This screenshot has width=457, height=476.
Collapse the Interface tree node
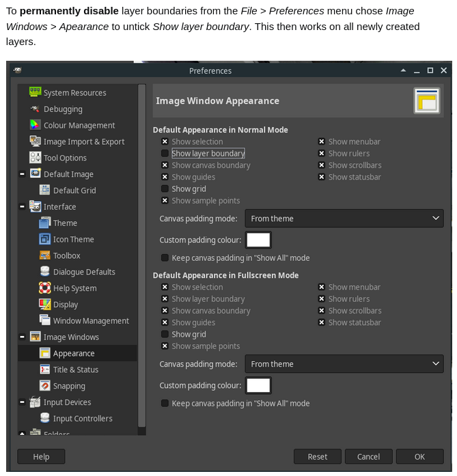point(22,207)
